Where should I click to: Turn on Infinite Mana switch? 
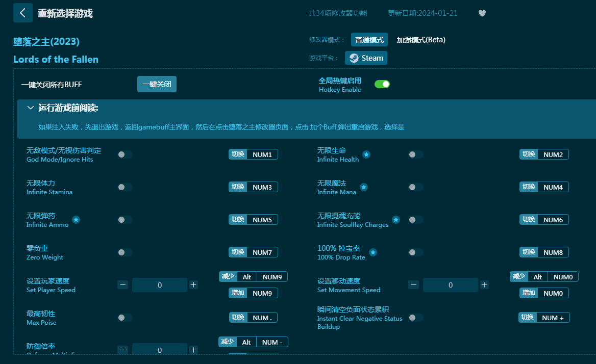[x=416, y=187]
